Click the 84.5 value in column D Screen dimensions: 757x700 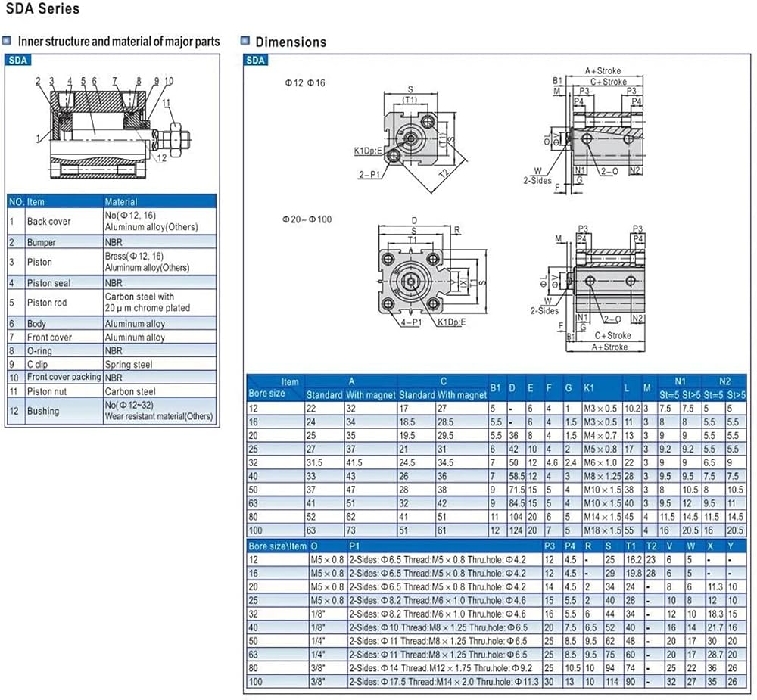coord(516,503)
